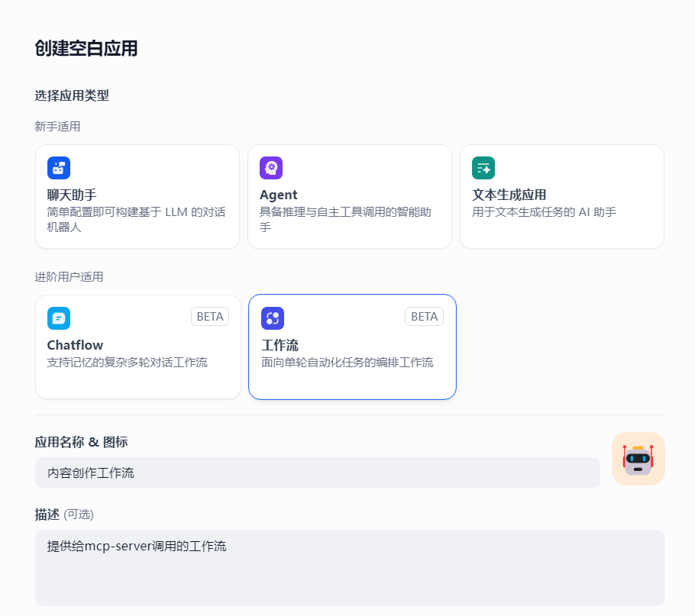Viewport: 695px width, 616px height.
Task: Click the green 文本生成应用 icon
Action: coord(483,168)
